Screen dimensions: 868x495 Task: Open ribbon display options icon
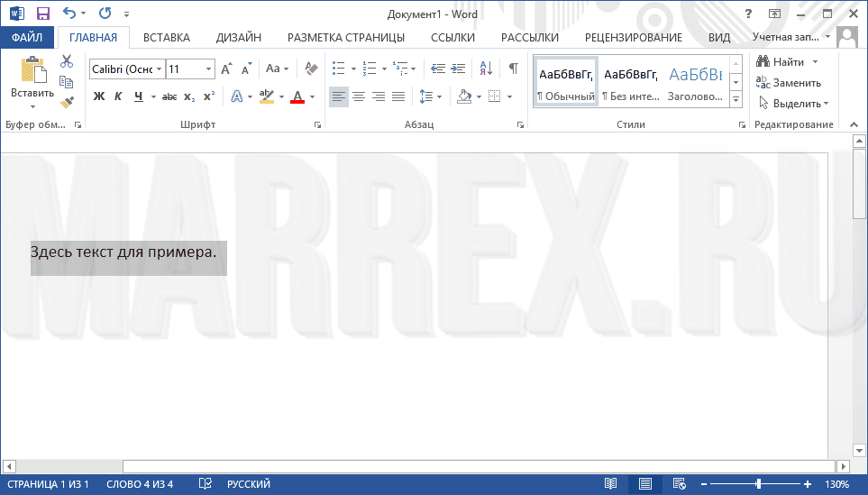(x=774, y=14)
